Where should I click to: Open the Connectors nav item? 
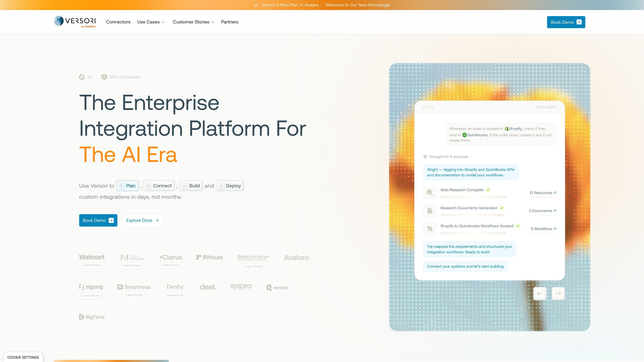(118, 22)
